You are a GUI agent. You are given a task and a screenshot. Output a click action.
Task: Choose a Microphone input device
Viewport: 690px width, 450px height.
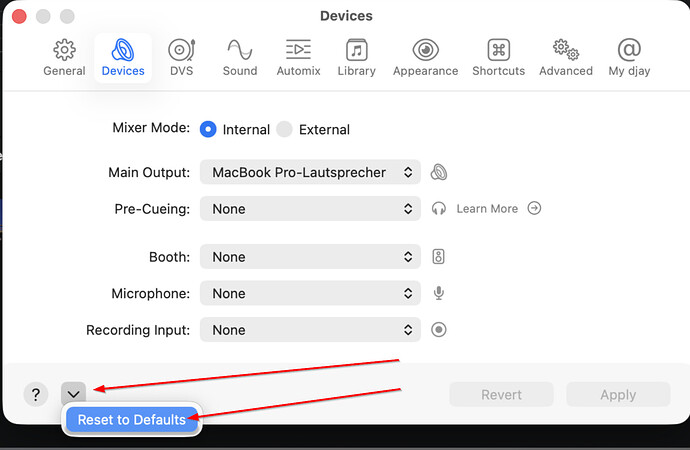[x=310, y=294]
